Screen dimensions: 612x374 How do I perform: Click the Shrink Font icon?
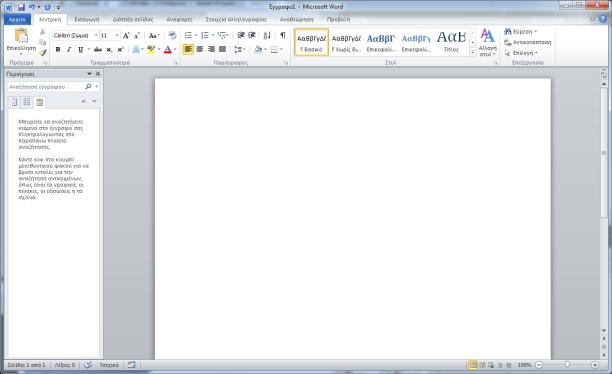pyautogui.click(x=137, y=36)
